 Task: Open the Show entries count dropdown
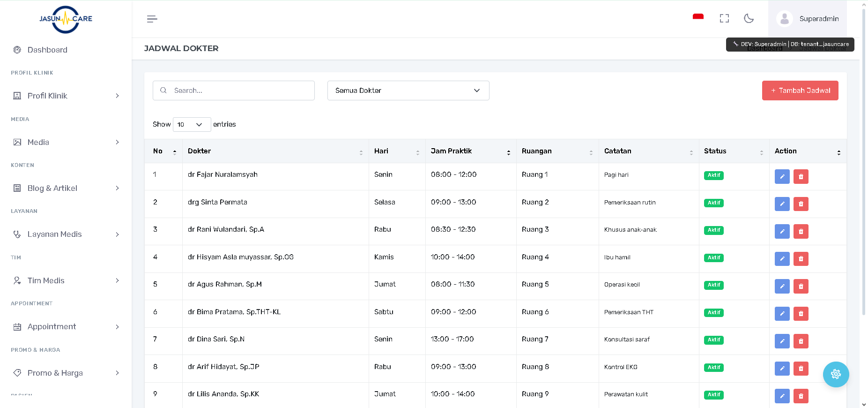pyautogui.click(x=192, y=124)
